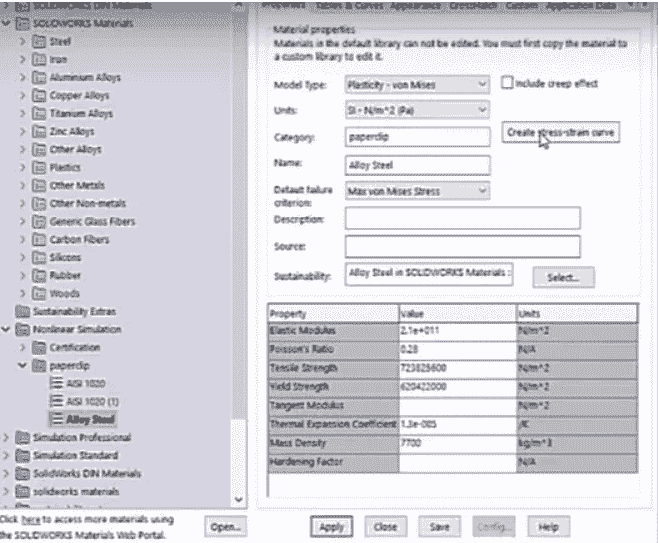Click the Elastic Modulus value 2.1e+011
Image resolution: width=658 pixels, height=543 pixels.
coord(457,331)
